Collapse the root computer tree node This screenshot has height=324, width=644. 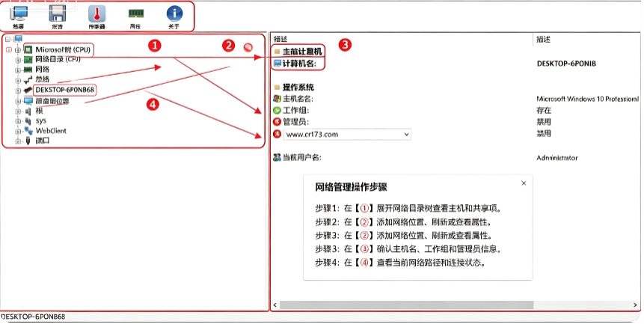coord(7,40)
